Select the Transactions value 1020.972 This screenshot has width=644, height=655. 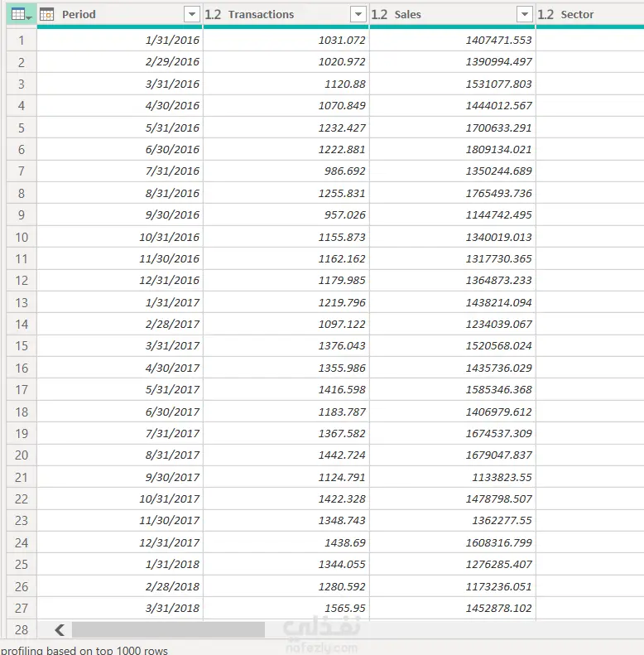click(x=286, y=62)
